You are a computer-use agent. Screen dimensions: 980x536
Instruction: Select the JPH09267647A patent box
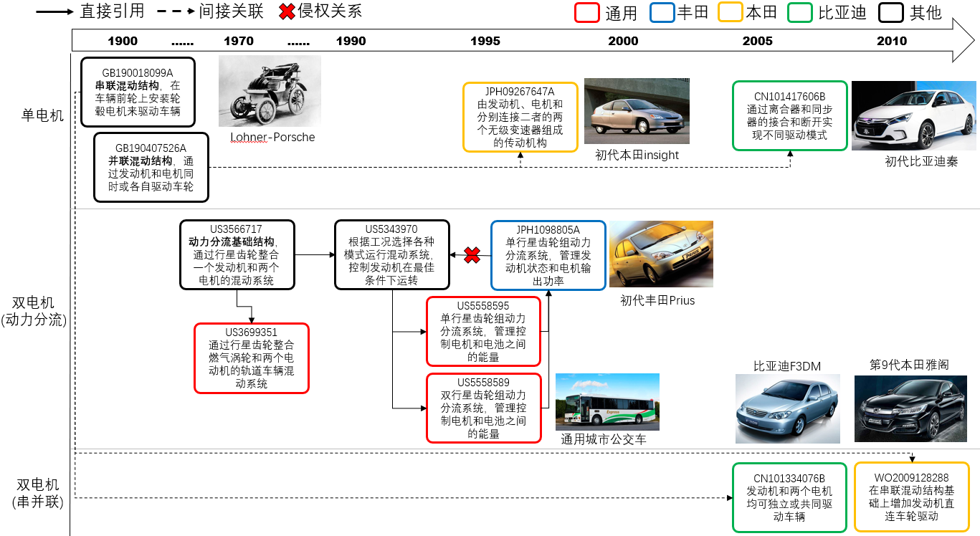(520, 117)
